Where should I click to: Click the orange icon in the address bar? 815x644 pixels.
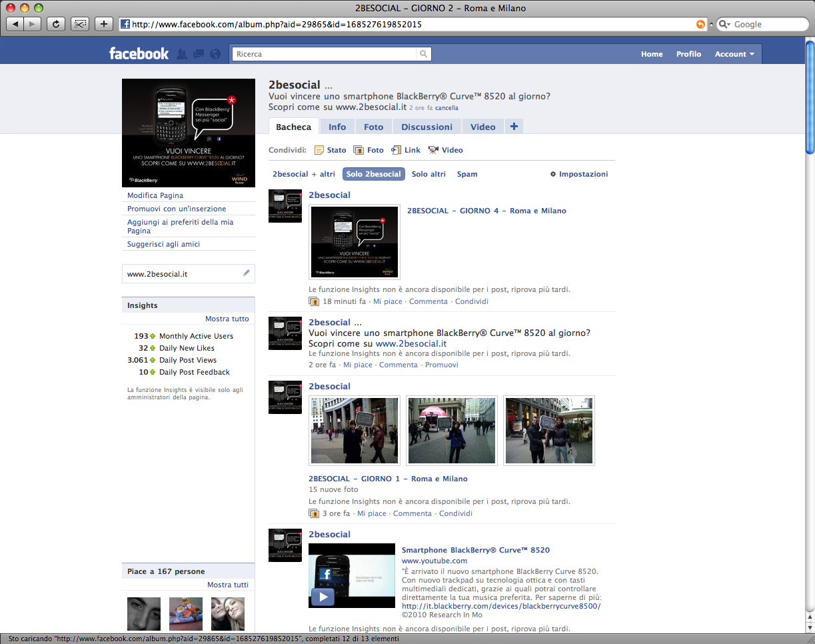pyautogui.click(x=700, y=25)
